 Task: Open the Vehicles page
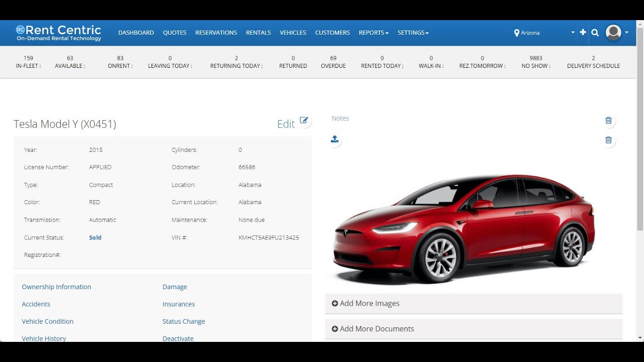(293, 33)
